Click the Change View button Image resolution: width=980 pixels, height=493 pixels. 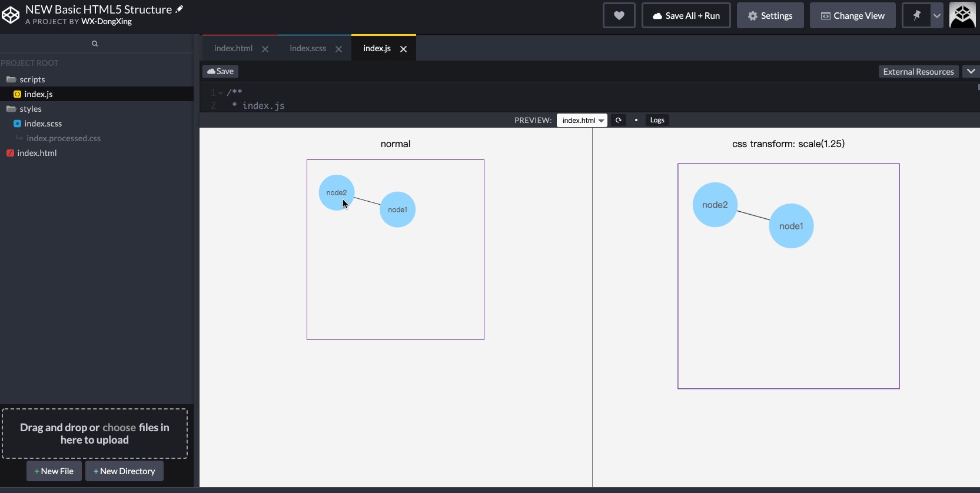pos(853,15)
